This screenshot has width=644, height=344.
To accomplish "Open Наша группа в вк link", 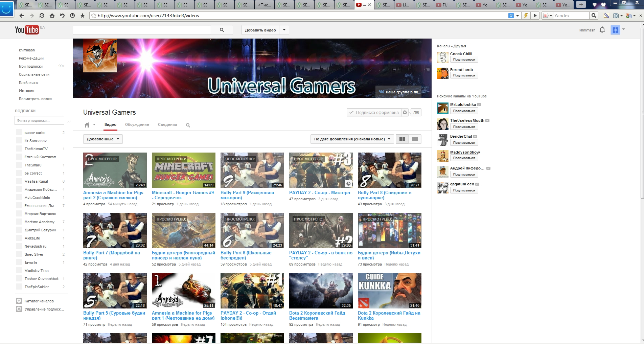I will coord(398,92).
